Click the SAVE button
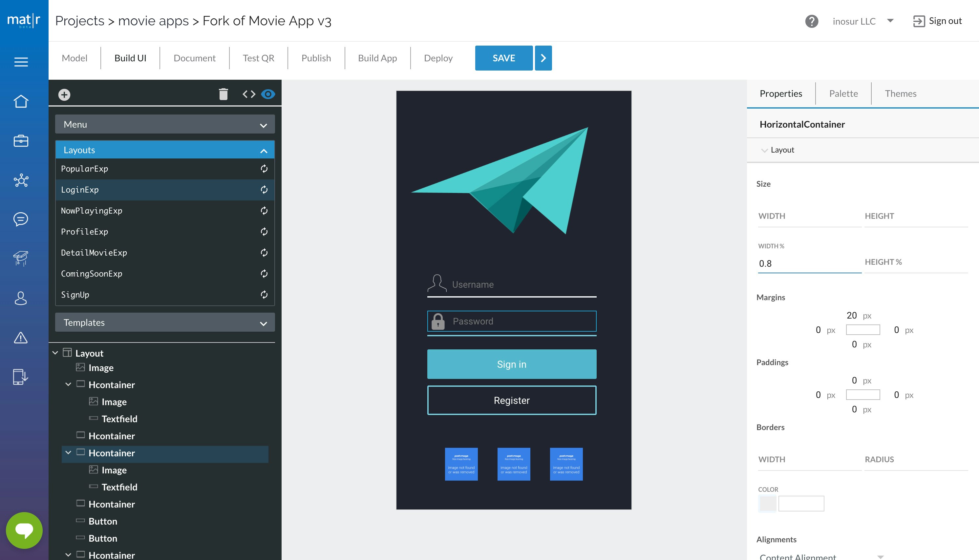The height and width of the screenshot is (560, 979). [503, 58]
